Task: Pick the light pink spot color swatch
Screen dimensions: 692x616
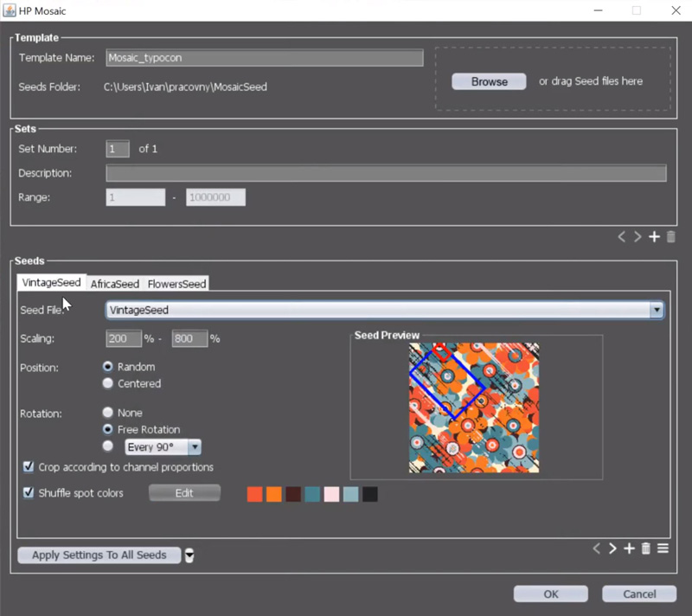Action: pyautogui.click(x=331, y=494)
